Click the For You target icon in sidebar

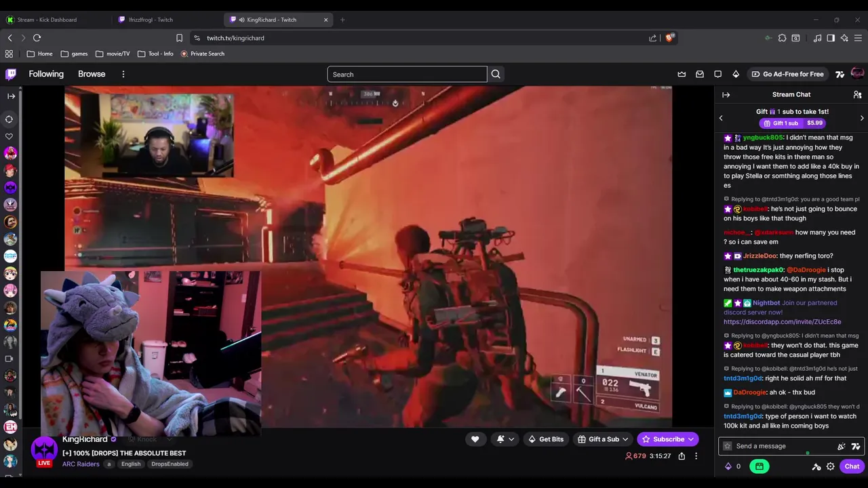[x=9, y=119]
